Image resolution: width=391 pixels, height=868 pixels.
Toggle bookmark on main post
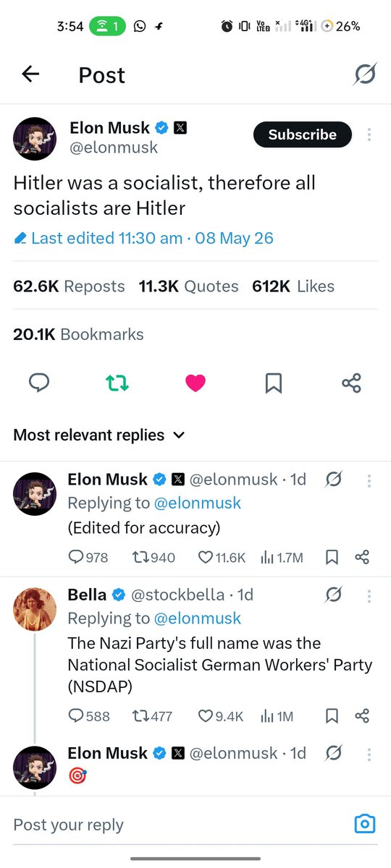tap(274, 383)
